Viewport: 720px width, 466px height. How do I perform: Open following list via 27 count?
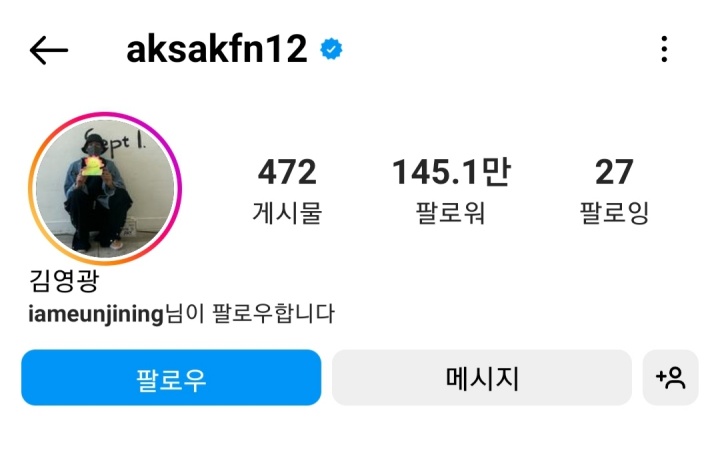point(614,172)
